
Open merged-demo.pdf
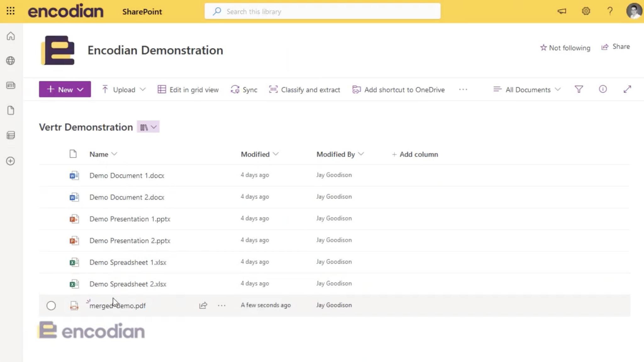tap(118, 306)
